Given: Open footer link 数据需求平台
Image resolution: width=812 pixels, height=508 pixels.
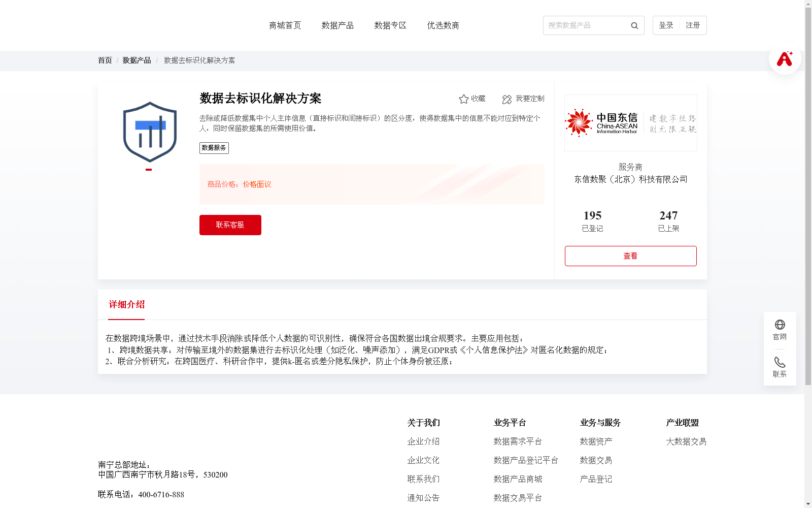Looking at the screenshot, I should (518, 441).
